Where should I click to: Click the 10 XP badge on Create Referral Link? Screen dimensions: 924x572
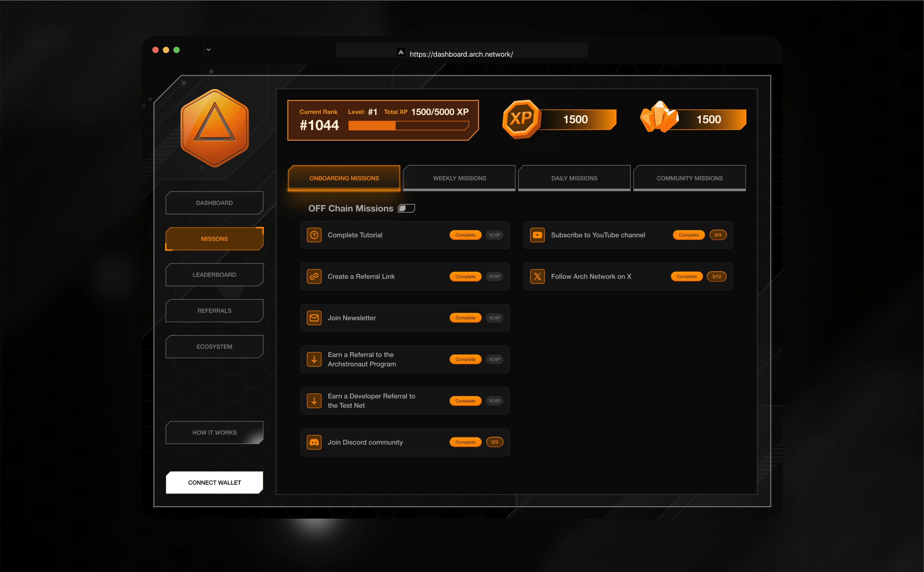click(x=494, y=277)
